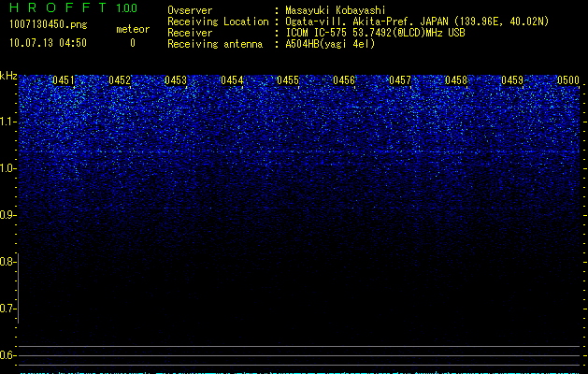Screen dimensions: 588x374
Task: Click the 1.0 kHz axis label
Action: 7,168
